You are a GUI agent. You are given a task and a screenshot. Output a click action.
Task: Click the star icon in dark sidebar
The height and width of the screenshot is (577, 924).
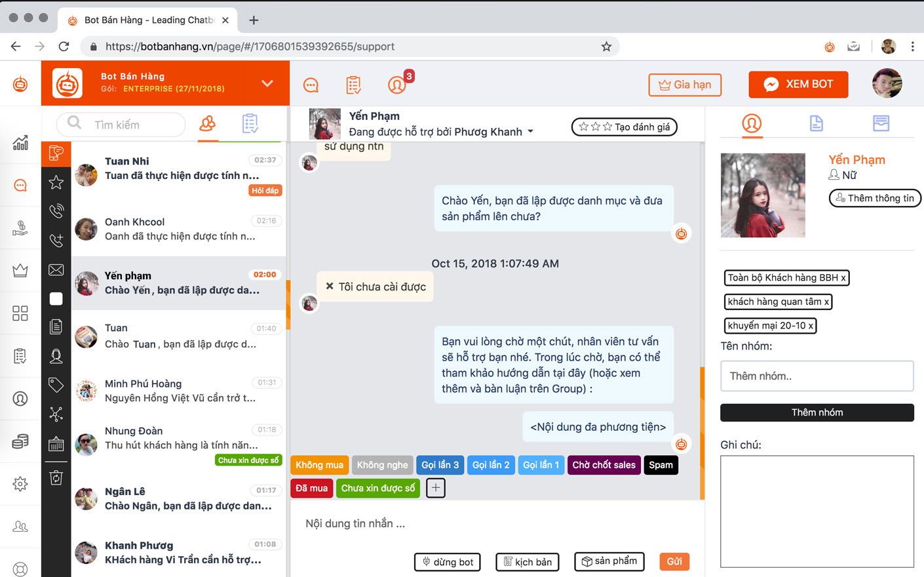56,182
